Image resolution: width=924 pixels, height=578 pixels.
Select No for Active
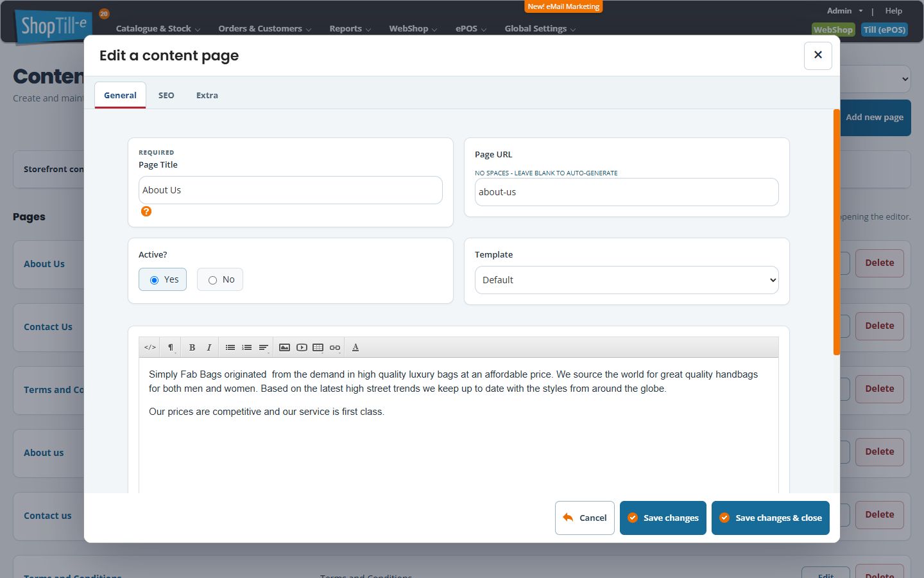point(220,279)
